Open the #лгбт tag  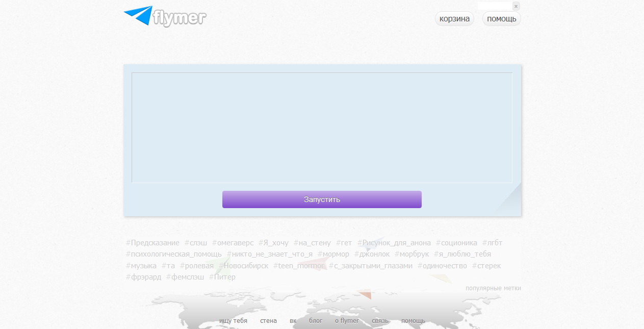[x=492, y=243]
